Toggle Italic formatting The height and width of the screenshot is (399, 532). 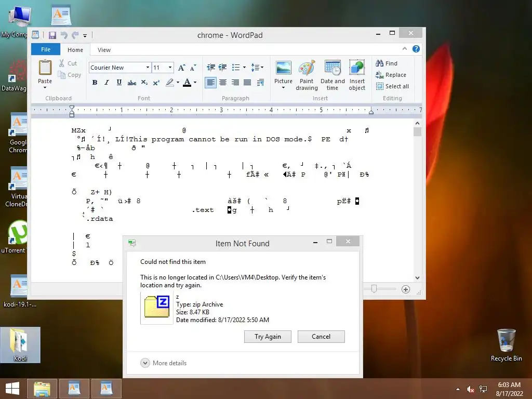[107, 83]
